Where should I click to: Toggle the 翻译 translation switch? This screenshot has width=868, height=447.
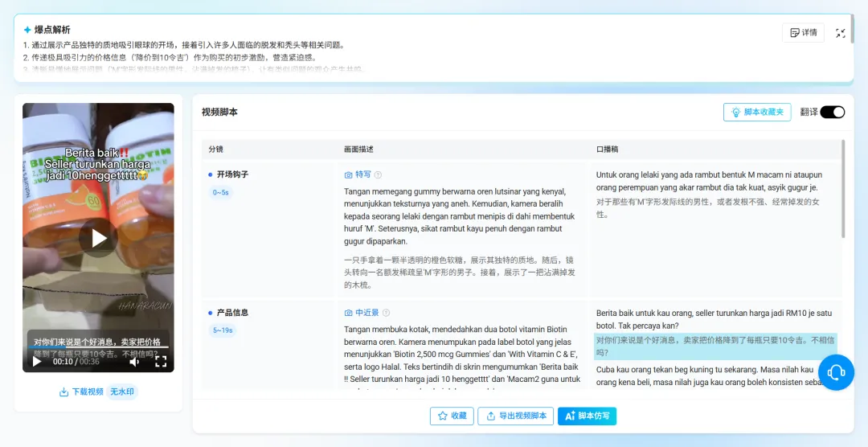click(832, 112)
